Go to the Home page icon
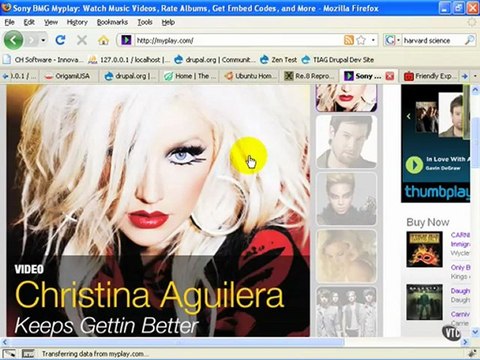Image resolution: width=480 pixels, height=360 pixels. point(103,40)
